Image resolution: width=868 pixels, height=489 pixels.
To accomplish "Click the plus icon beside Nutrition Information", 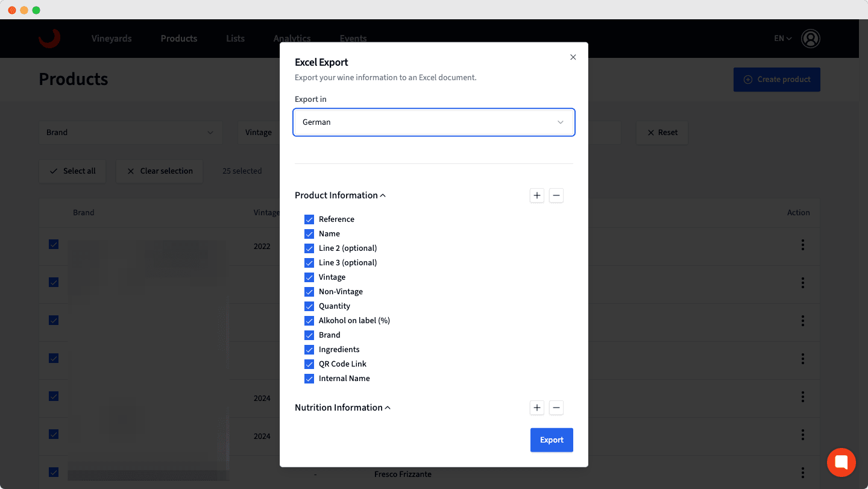I will pyautogui.click(x=536, y=408).
